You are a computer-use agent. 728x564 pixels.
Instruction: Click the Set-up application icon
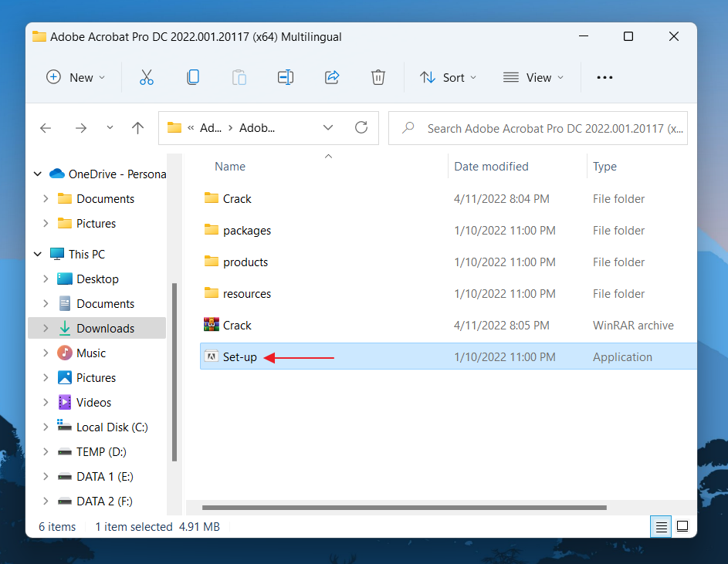tap(212, 356)
